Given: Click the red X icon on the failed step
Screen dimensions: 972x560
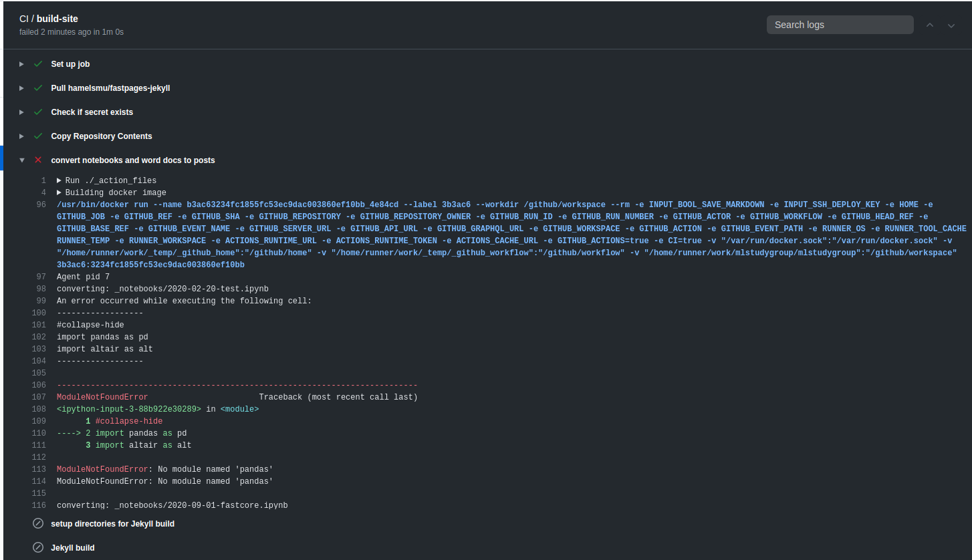Looking at the screenshot, I should click(38, 160).
